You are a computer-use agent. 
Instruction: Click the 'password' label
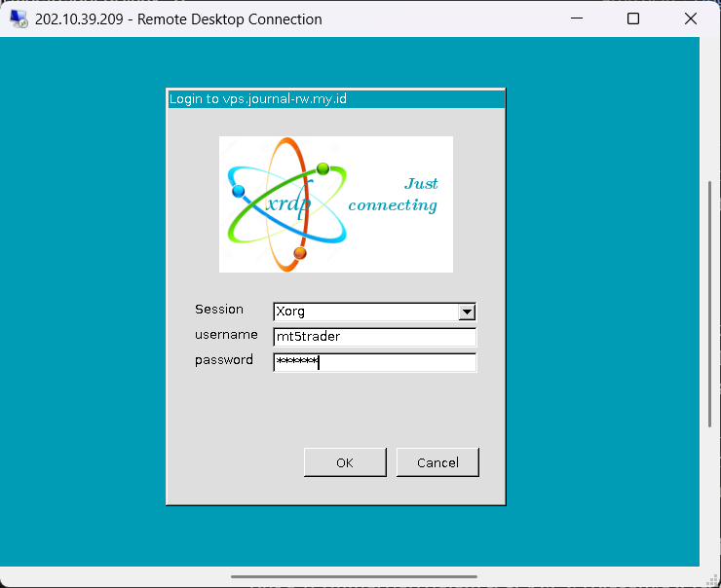click(x=224, y=359)
